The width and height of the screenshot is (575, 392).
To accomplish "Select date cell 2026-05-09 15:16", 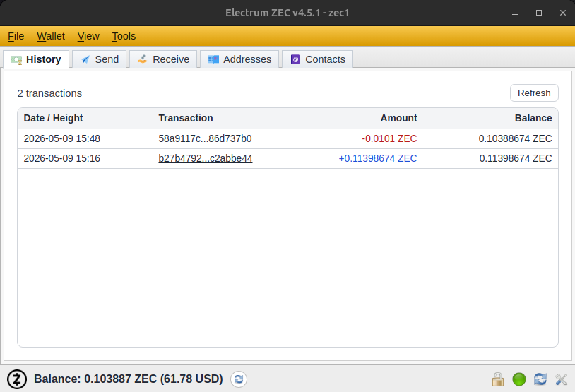I will pyautogui.click(x=62, y=158).
